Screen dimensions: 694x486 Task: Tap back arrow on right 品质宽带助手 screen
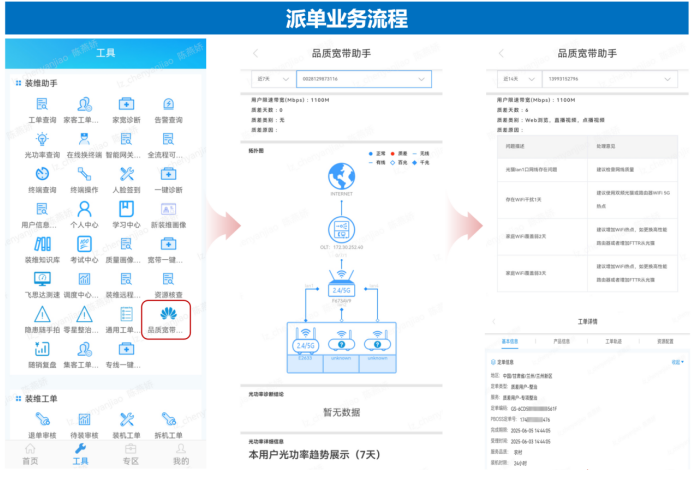501,51
